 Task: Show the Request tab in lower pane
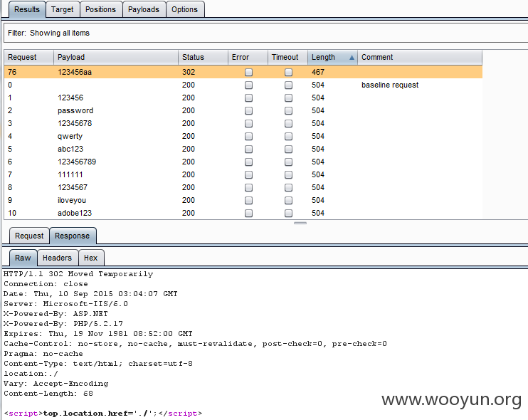click(29, 236)
